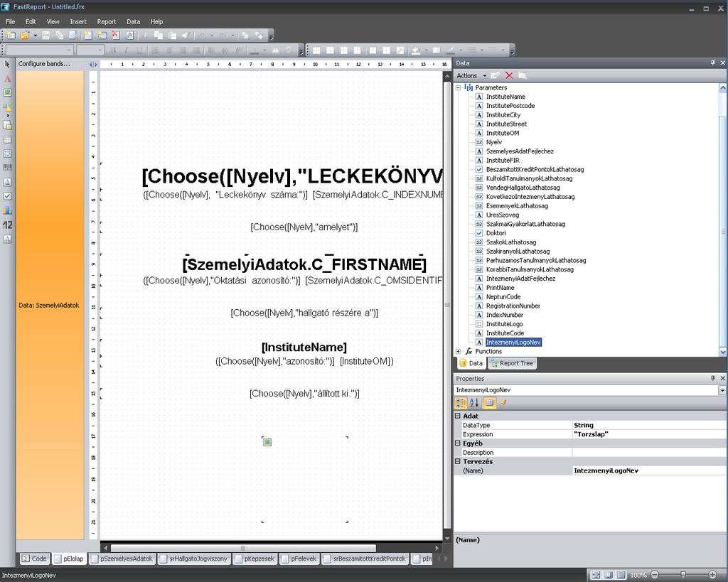This screenshot has height=582, width=728.
Task: Click the picture object icon on report canvas
Action: click(267, 442)
